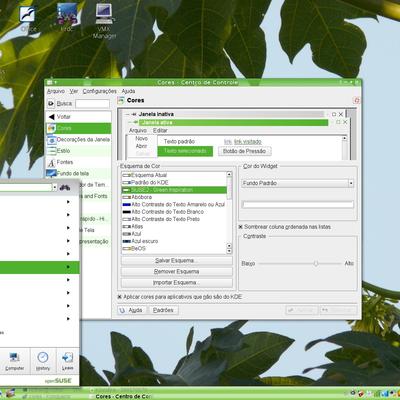Click Arquivo in the color preview
Image resolution: width=400 pixels, height=400 pixels.
pos(138,130)
